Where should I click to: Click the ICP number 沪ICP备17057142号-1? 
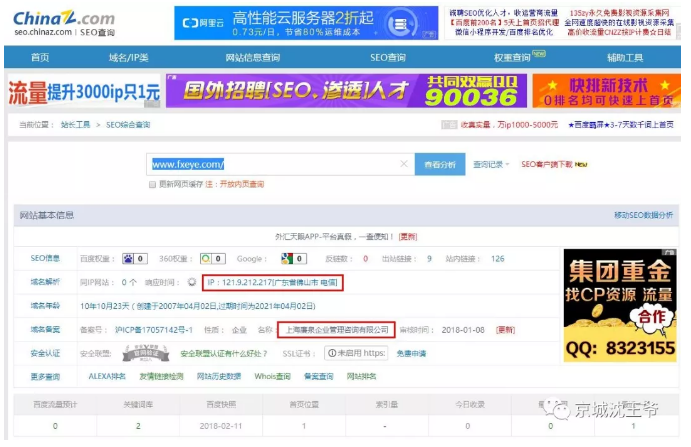point(154,330)
